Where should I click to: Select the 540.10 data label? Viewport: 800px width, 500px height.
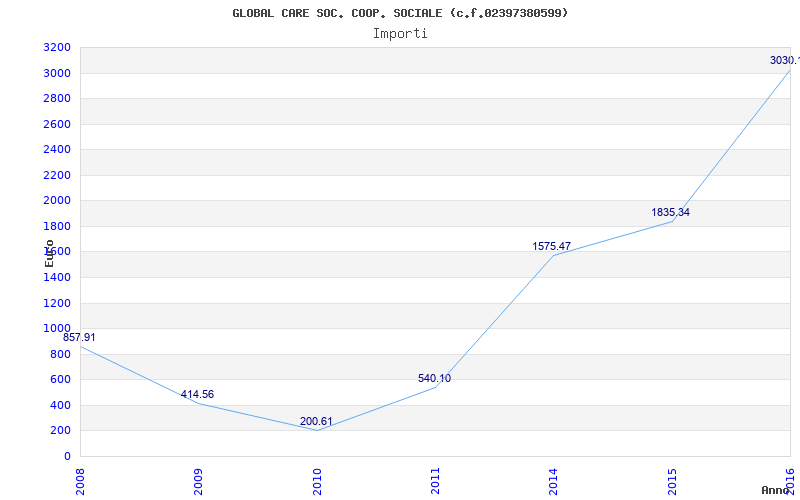(x=434, y=379)
